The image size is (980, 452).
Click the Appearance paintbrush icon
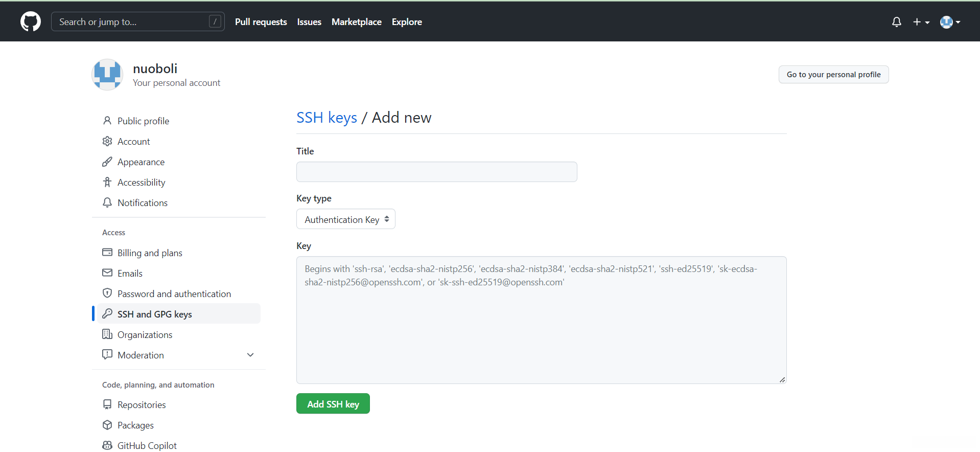coord(107,162)
